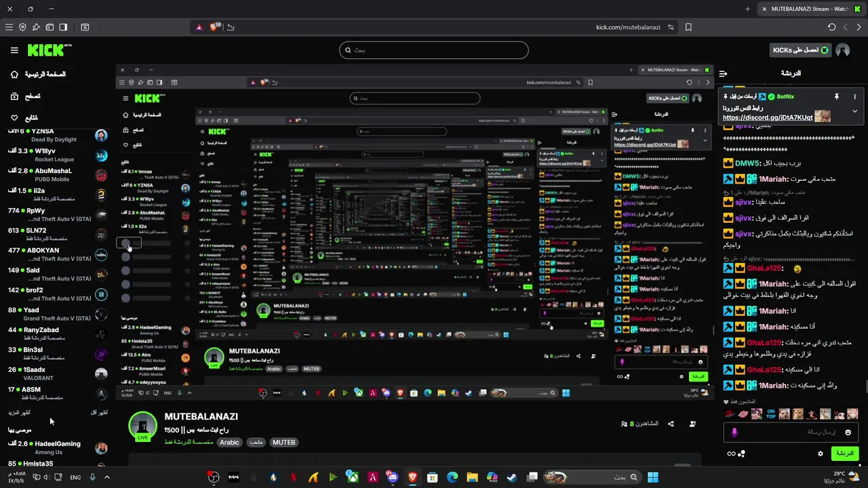This screenshot has height=488, width=868.
Task: Send message with green chat button
Action: coord(845,453)
